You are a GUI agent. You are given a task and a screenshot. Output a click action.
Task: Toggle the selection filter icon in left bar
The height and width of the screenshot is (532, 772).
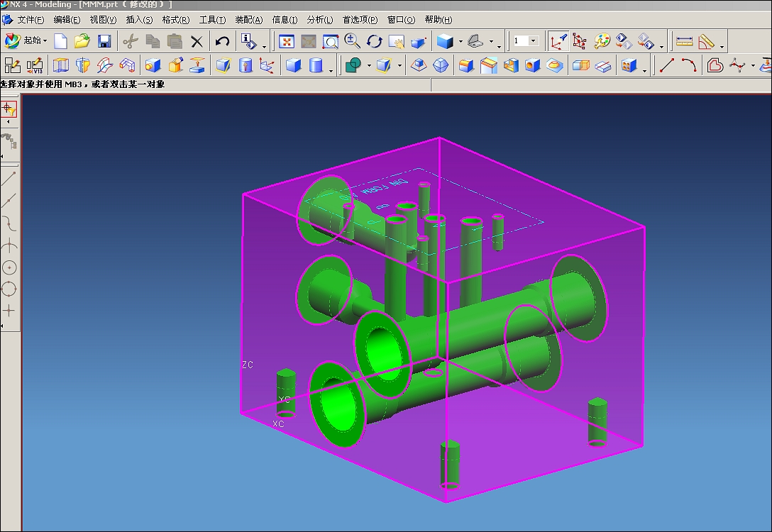point(9,109)
